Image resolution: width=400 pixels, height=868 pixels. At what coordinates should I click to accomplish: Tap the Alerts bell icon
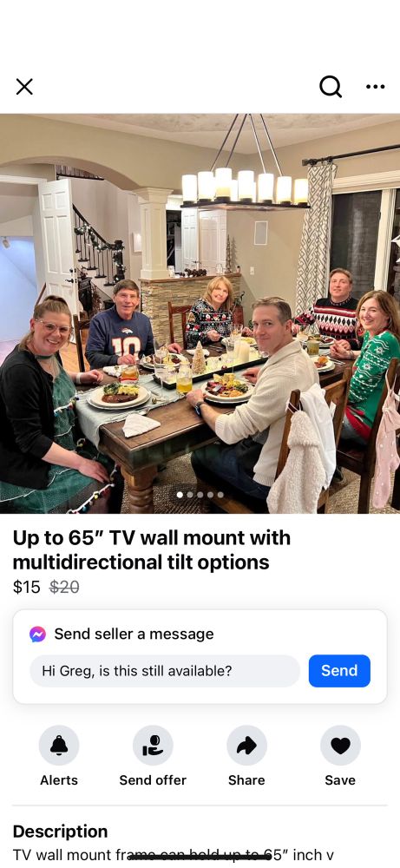(59, 745)
